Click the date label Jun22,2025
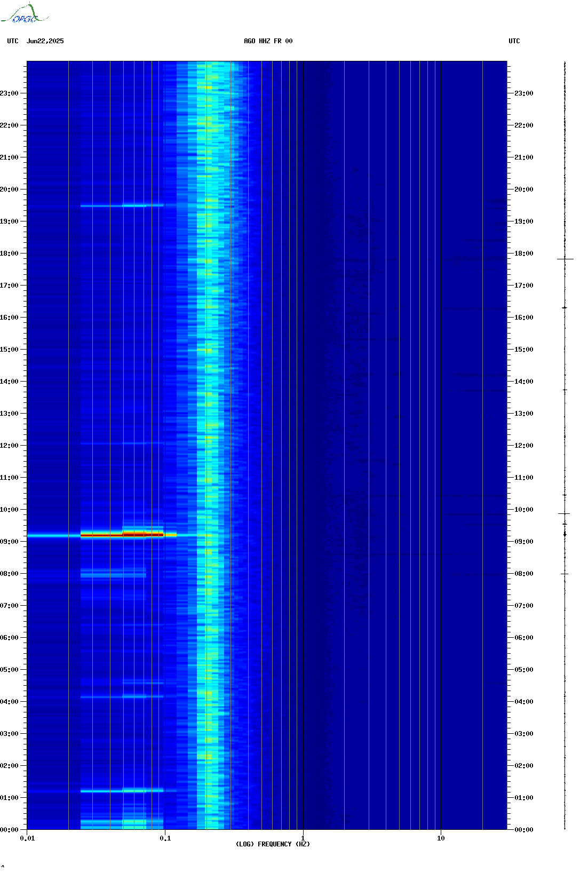This screenshot has width=588, height=872. [45, 41]
